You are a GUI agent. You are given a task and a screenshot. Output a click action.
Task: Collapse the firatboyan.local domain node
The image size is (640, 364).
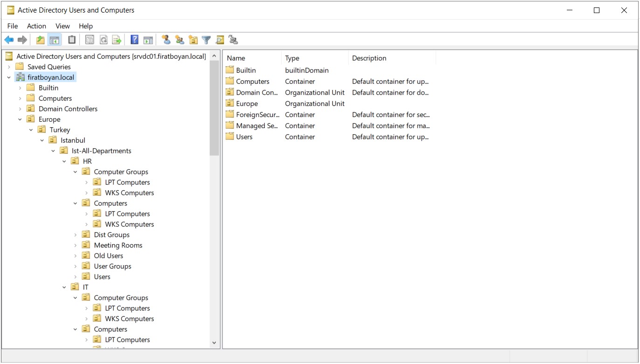[x=9, y=77]
